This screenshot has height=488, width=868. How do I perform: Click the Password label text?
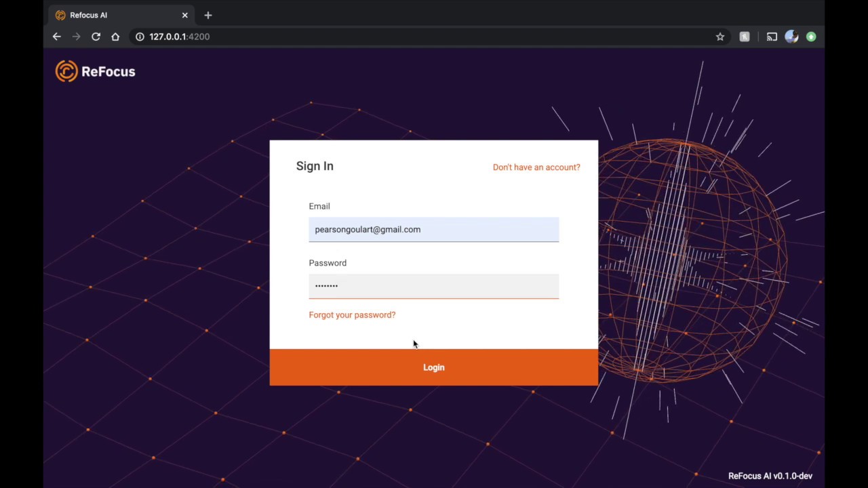point(328,263)
